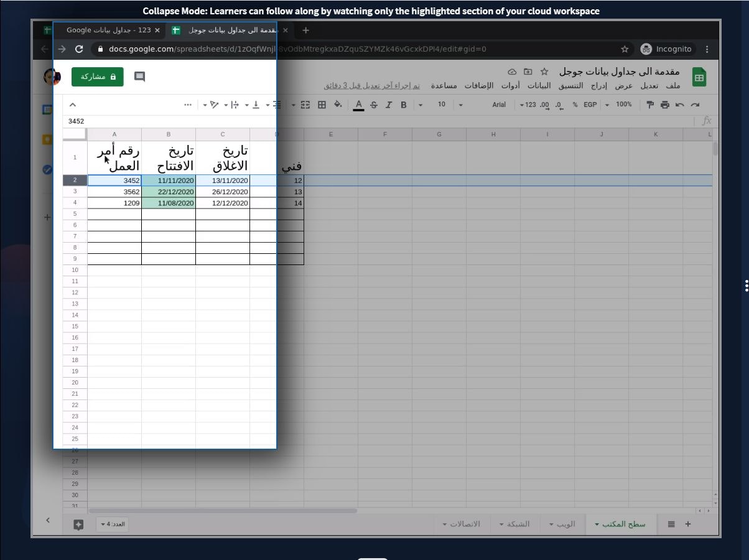
Task: Select cell containing 26/12/2020
Action: point(223,192)
